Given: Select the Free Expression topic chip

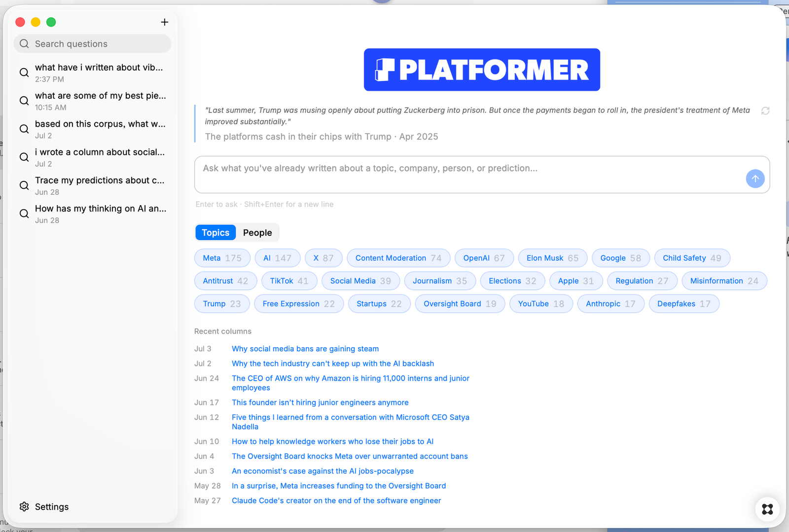Looking at the screenshot, I should point(299,304).
